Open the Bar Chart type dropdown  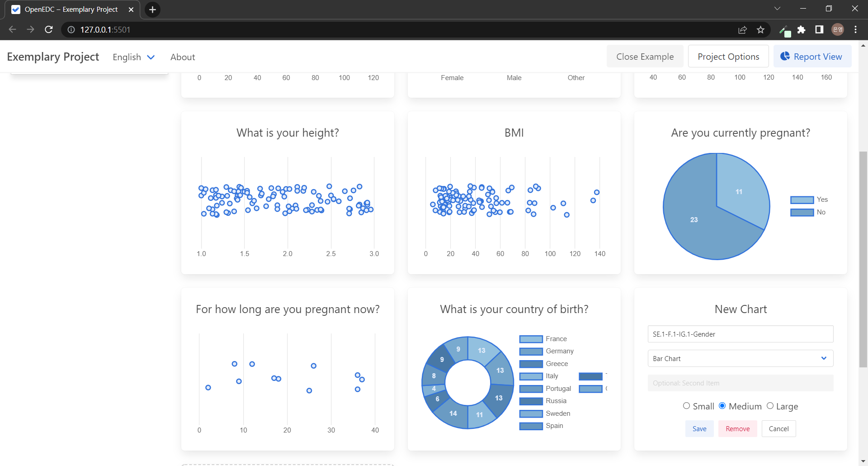click(x=741, y=358)
